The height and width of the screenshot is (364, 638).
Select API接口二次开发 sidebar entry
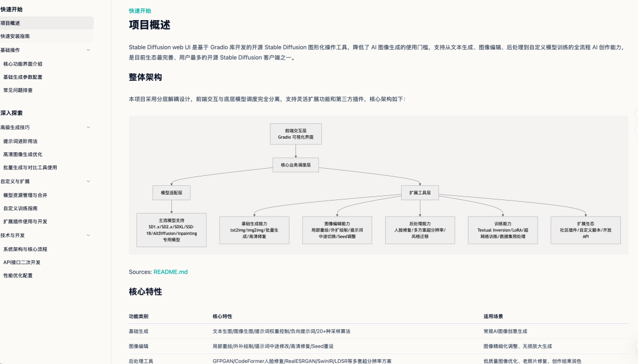(22, 263)
